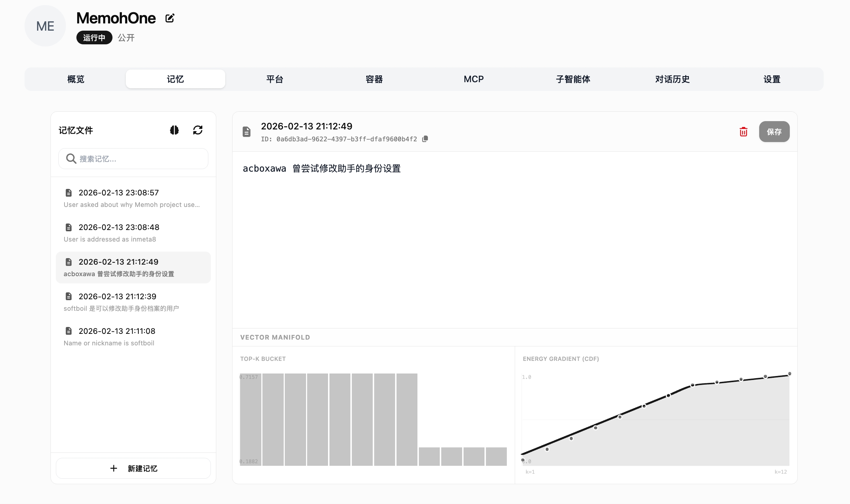Go to the MCP tab

474,79
